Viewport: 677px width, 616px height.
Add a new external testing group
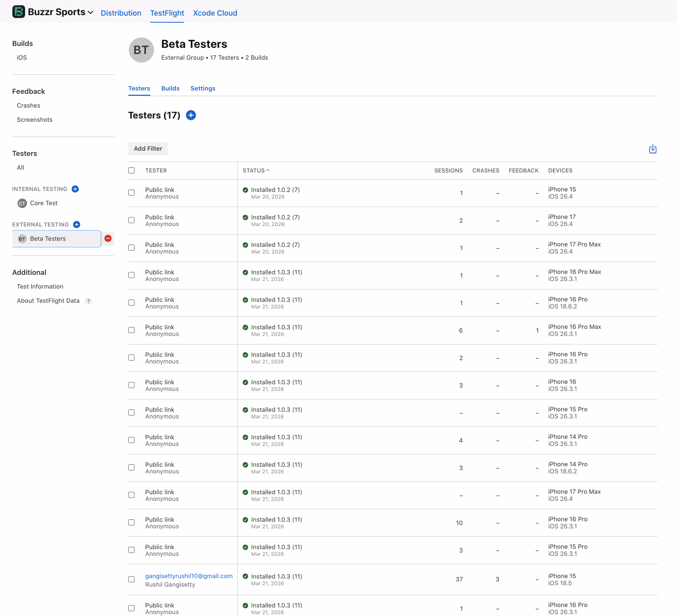coord(77,224)
